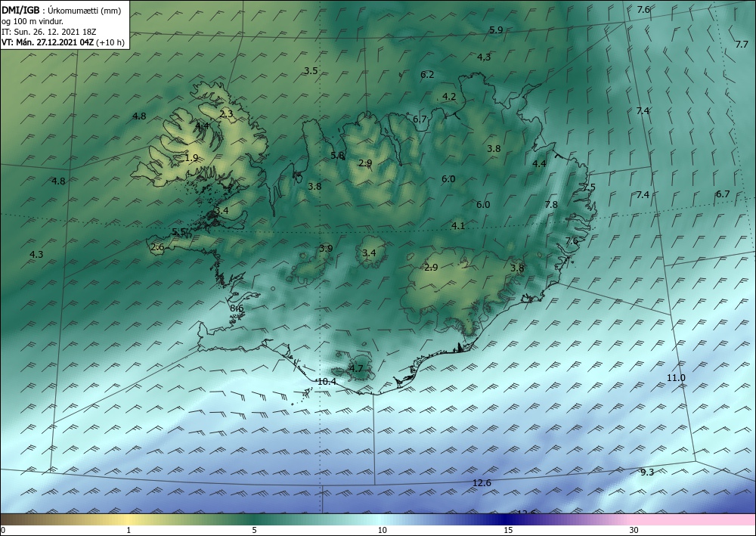
Task: Click the map value 8.6
Action: click(x=236, y=308)
